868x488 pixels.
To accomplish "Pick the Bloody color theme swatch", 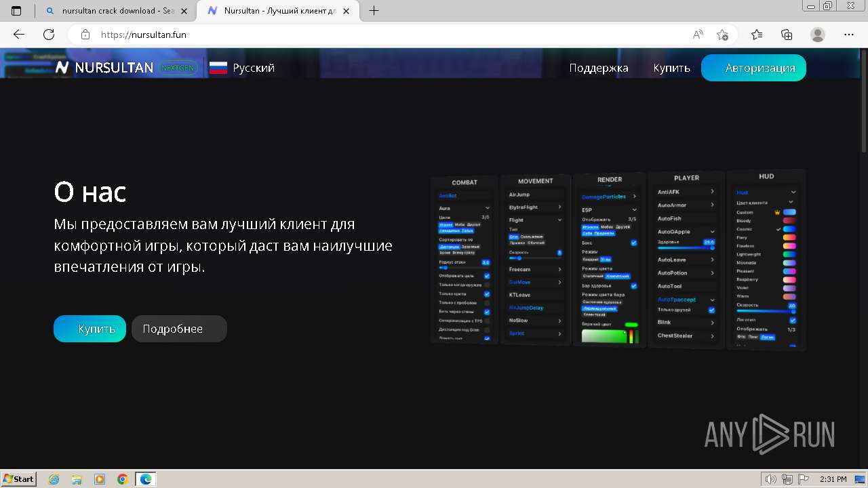I will [x=789, y=220].
